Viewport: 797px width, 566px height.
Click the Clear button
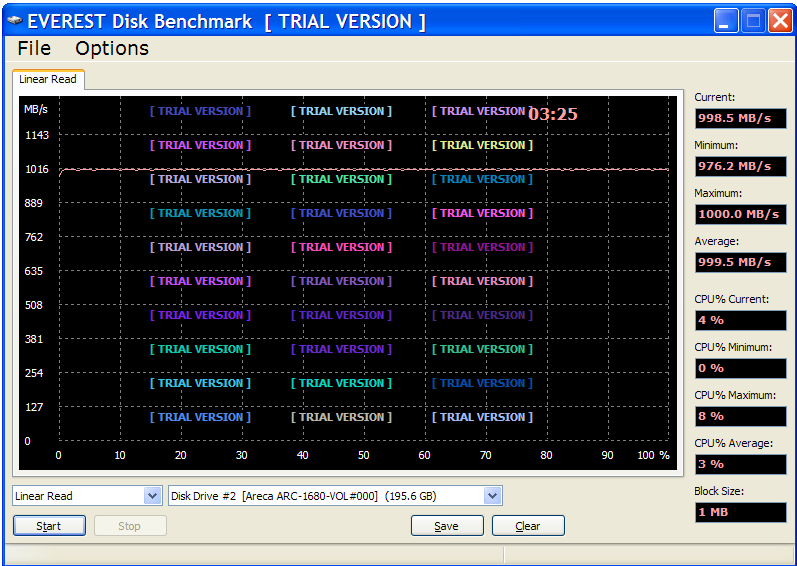(528, 526)
